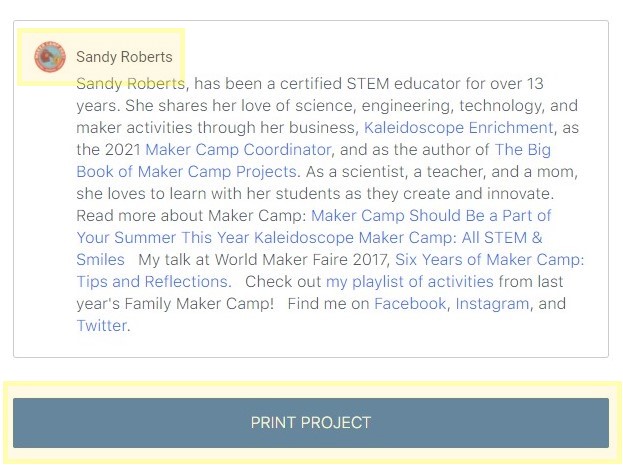Visit the Kaleidoscope Enrichment link
Screen dimensions: 623x467
pos(459,128)
